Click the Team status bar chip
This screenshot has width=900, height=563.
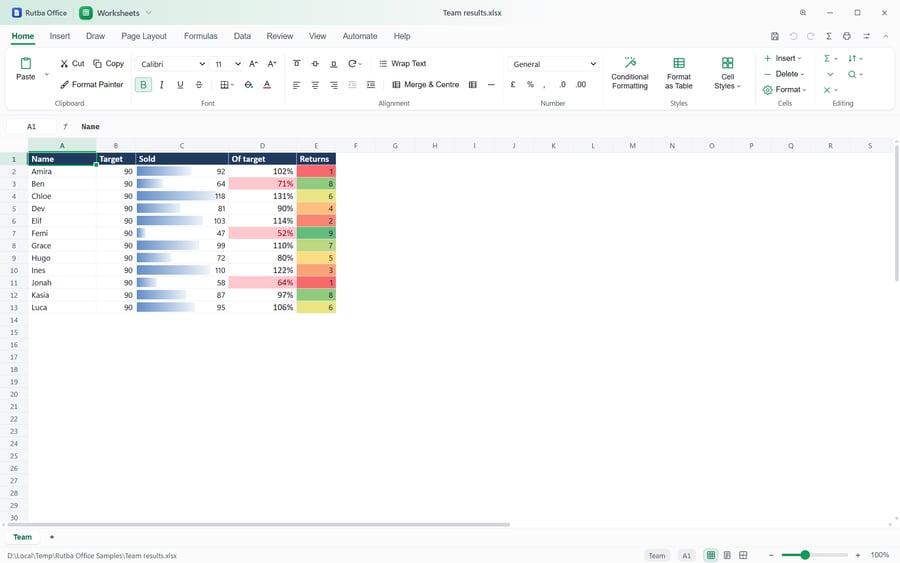coord(657,556)
